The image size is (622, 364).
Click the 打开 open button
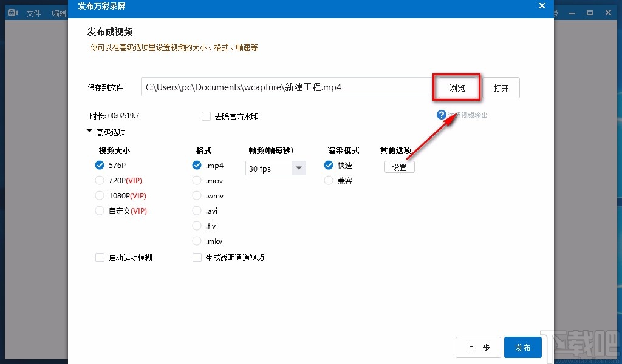coord(502,87)
